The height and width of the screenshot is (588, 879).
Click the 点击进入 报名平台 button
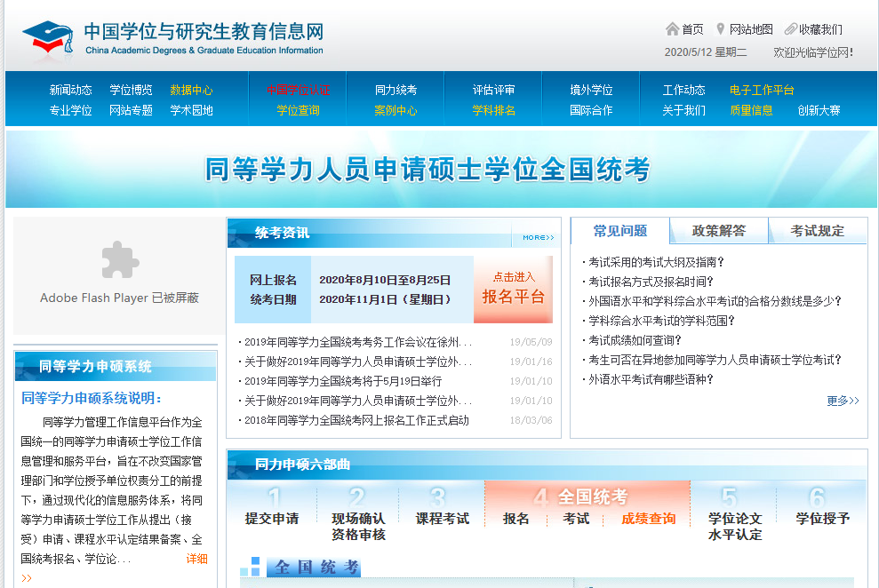coord(513,289)
